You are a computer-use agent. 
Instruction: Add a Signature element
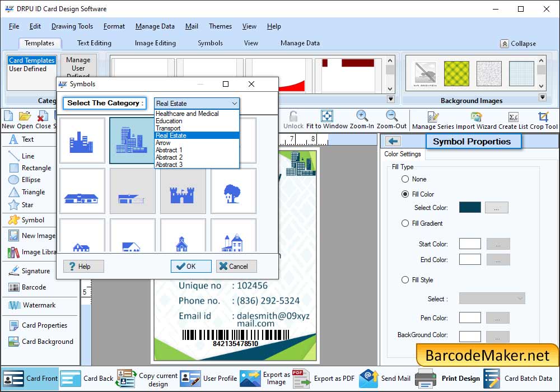click(29, 271)
